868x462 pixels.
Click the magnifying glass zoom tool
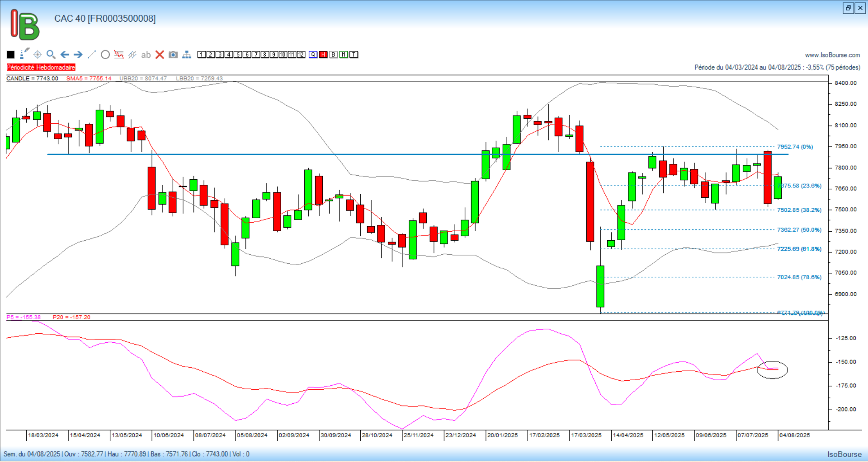[51, 55]
